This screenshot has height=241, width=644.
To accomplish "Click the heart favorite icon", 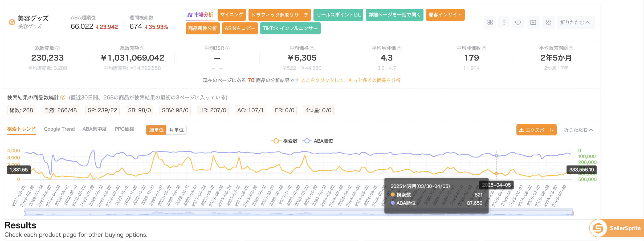I will coord(518,22).
